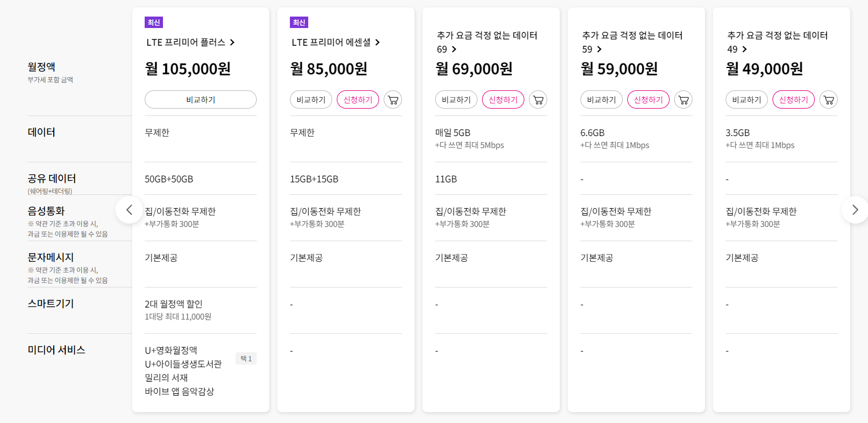Click the 월 59,000원 price
Viewport: 868px width, 423px height.
(x=619, y=69)
